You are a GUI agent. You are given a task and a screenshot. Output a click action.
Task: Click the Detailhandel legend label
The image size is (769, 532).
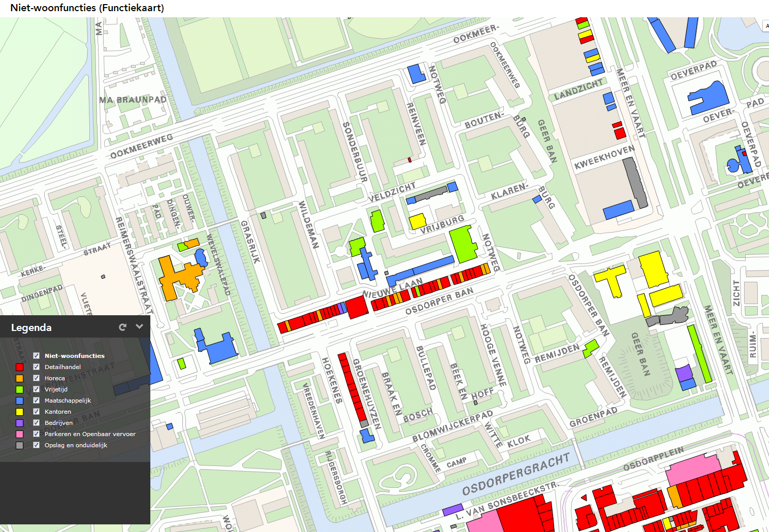point(62,367)
